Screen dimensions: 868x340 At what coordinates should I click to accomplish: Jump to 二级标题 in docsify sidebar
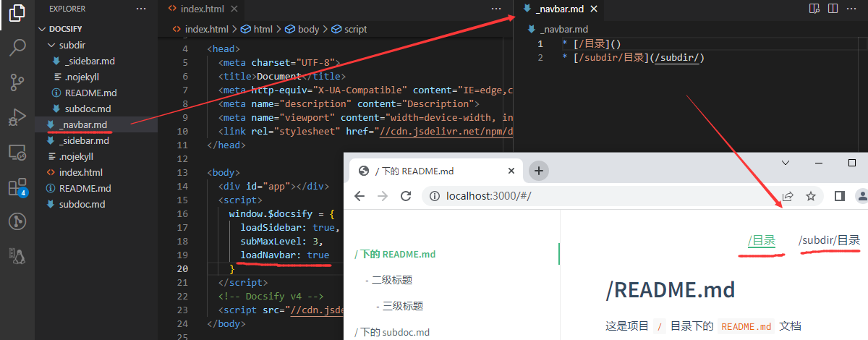coord(392,280)
